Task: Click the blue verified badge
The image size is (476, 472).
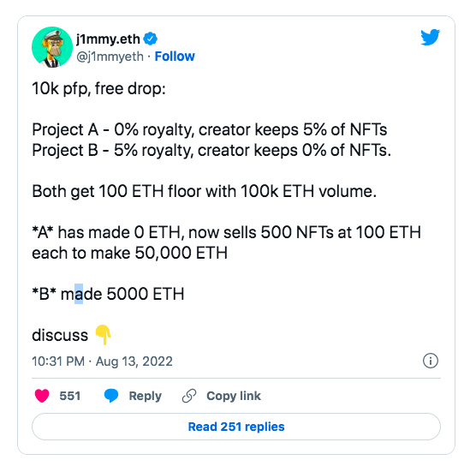Action: coord(151,39)
